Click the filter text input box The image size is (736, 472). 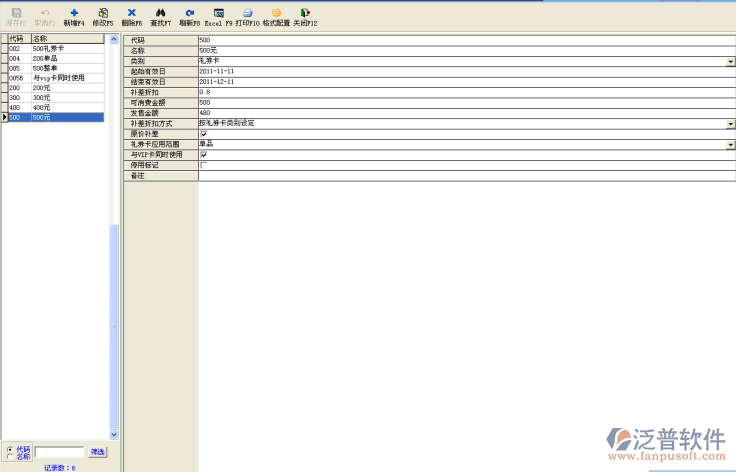point(59,452)
